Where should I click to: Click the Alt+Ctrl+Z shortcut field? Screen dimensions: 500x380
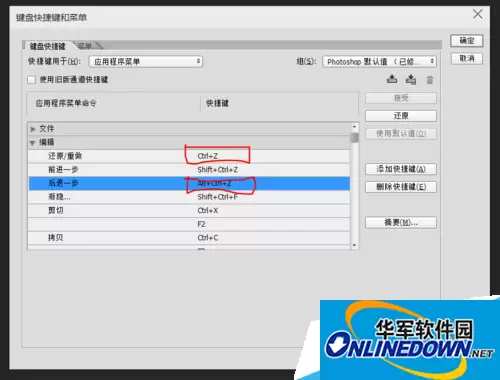[x=214, y=183]
